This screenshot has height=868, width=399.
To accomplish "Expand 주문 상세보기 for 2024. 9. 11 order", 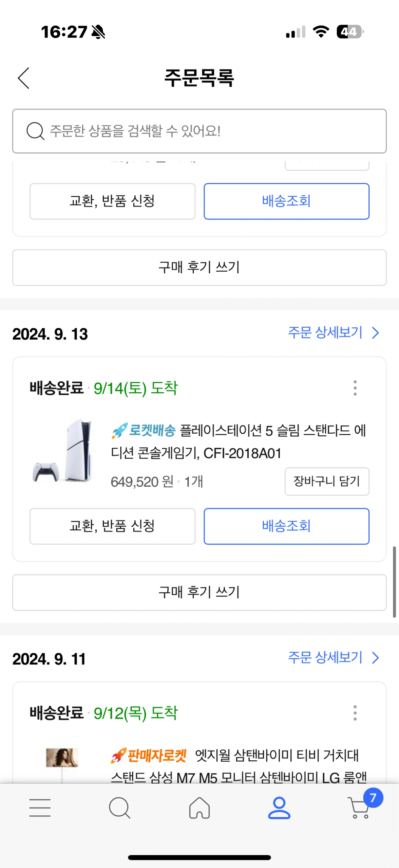I will point(333,658).
